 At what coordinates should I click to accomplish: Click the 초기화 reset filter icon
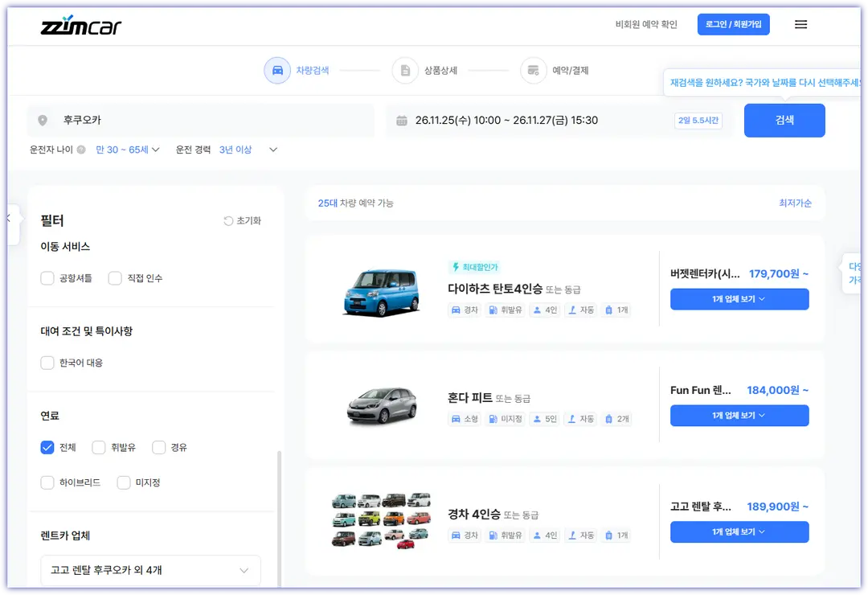coord(228,221)
